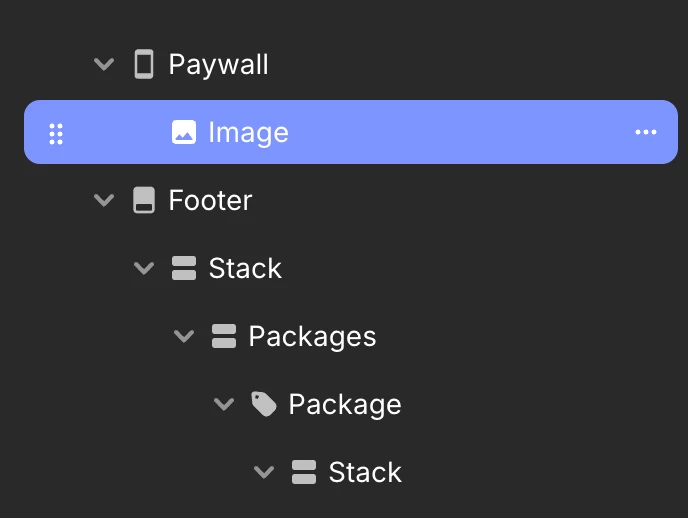
Task: Collapse the Paywall tree node
Action: (104, 64)
